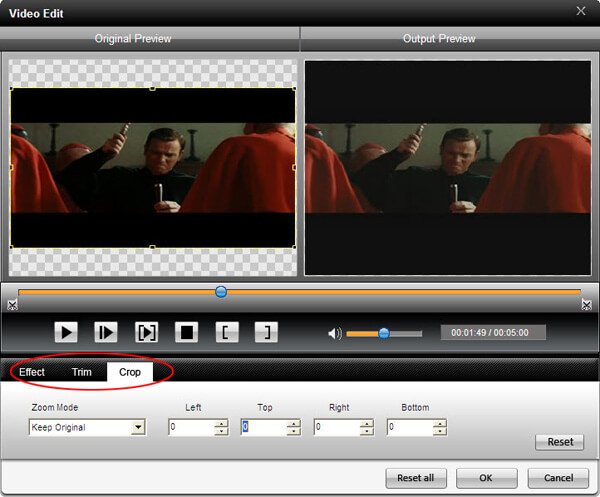Switch to the Trim tab
The height and width of the screenshot is (497, 600).
tap(82, 372)
